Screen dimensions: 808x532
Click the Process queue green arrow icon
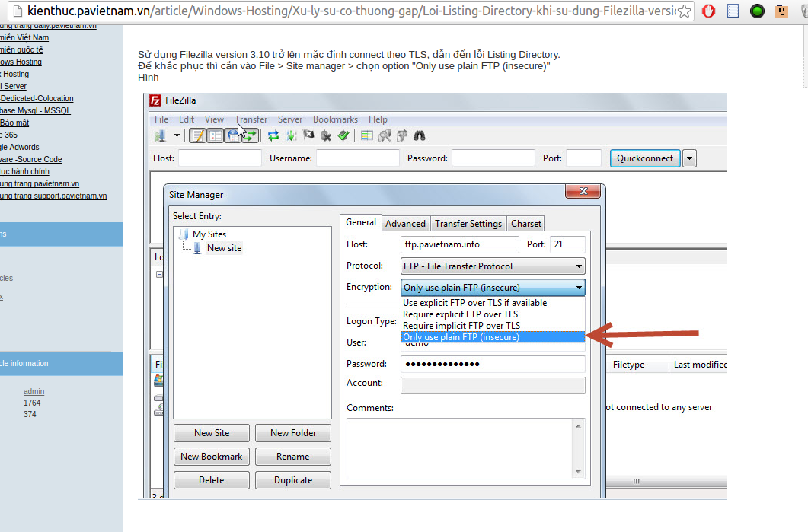pyautogui.click(x=291, y=135)
